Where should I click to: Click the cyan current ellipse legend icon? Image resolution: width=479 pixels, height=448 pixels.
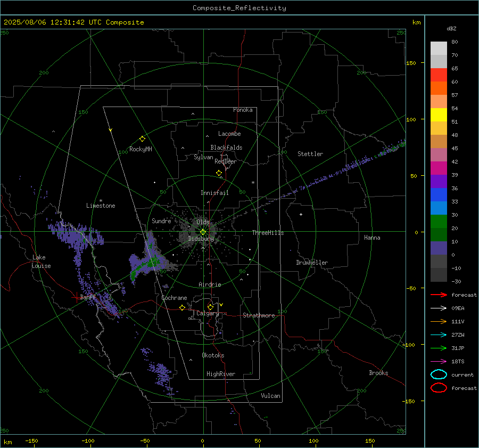(439, 374)
